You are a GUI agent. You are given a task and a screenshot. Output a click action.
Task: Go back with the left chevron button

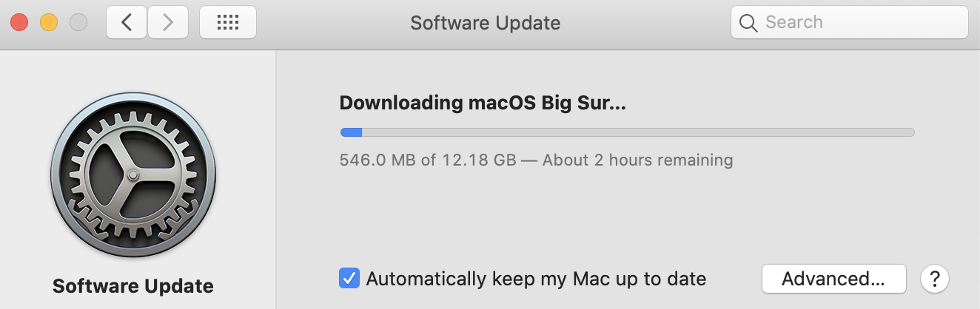(x=127, y=22)
